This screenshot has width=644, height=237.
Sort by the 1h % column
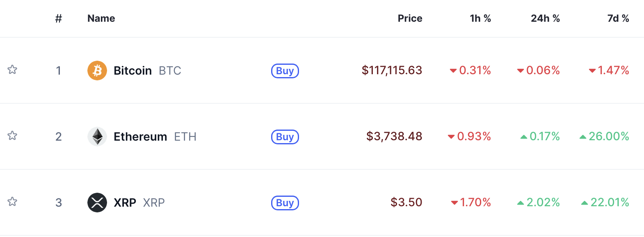(480, 18)
